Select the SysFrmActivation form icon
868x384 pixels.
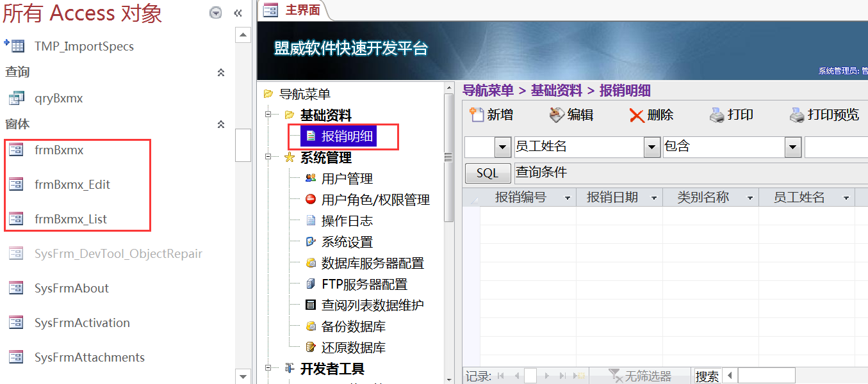click(x=16, y=323)
